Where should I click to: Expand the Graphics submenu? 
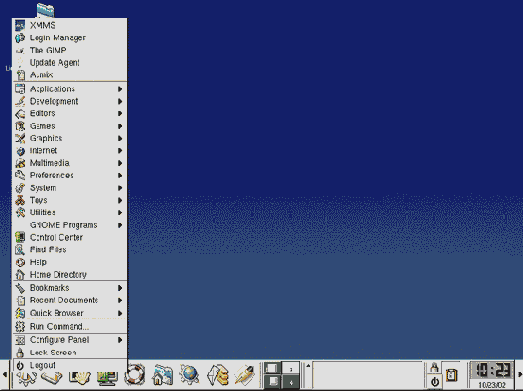coord(70,138)
